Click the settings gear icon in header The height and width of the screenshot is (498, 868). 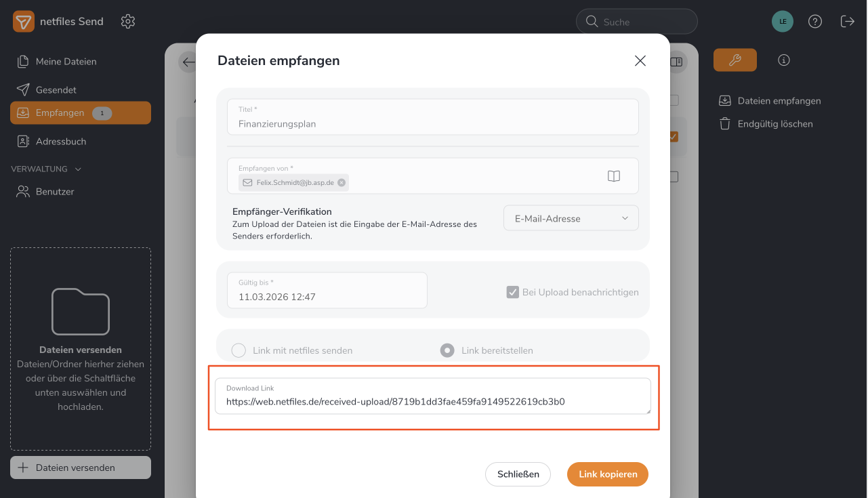tap(128, 22)
